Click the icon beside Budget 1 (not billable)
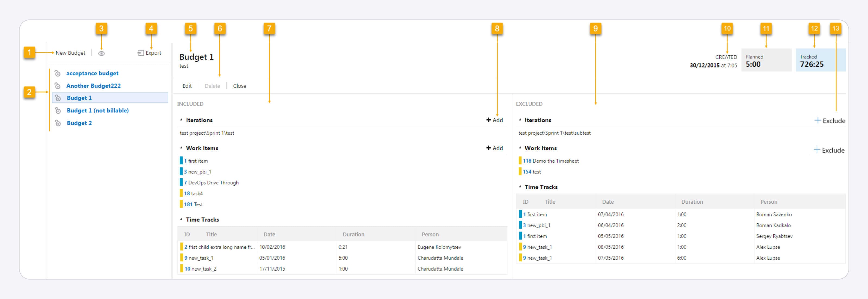Viewport: 868px width, 299px height. click(58, 110)
